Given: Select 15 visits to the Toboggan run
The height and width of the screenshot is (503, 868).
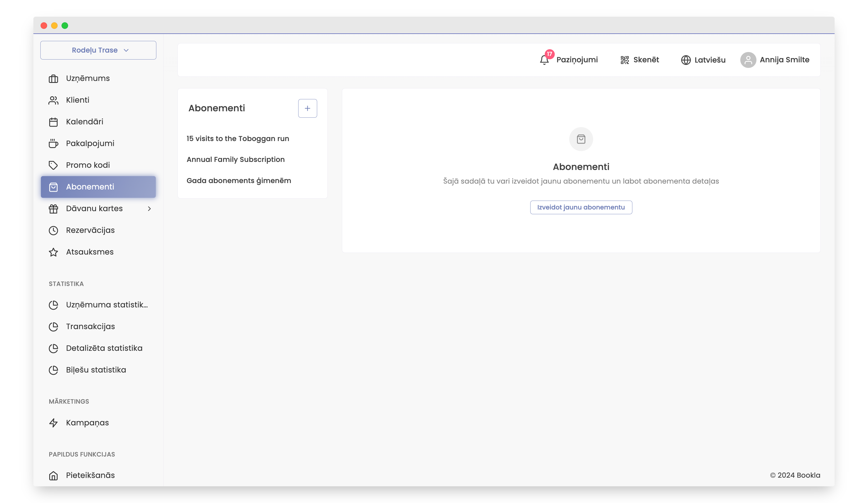Looking at the screenshot, I should coord(238,139).
